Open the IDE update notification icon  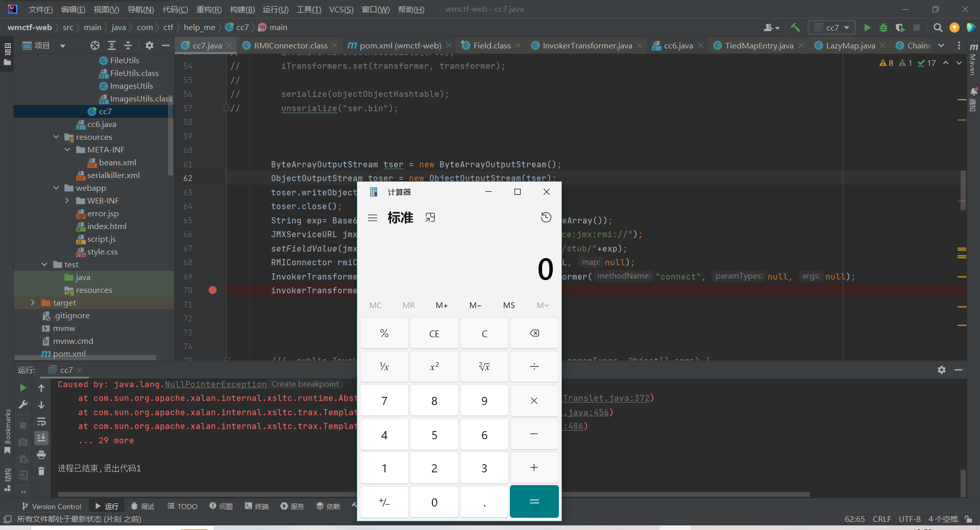pyautogui.click(x=954, y=28)
